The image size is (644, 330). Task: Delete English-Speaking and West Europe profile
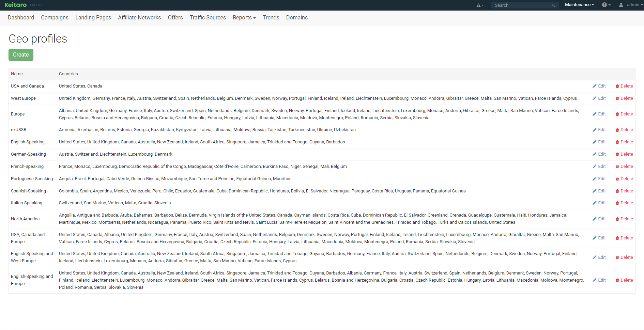(624, 257)
